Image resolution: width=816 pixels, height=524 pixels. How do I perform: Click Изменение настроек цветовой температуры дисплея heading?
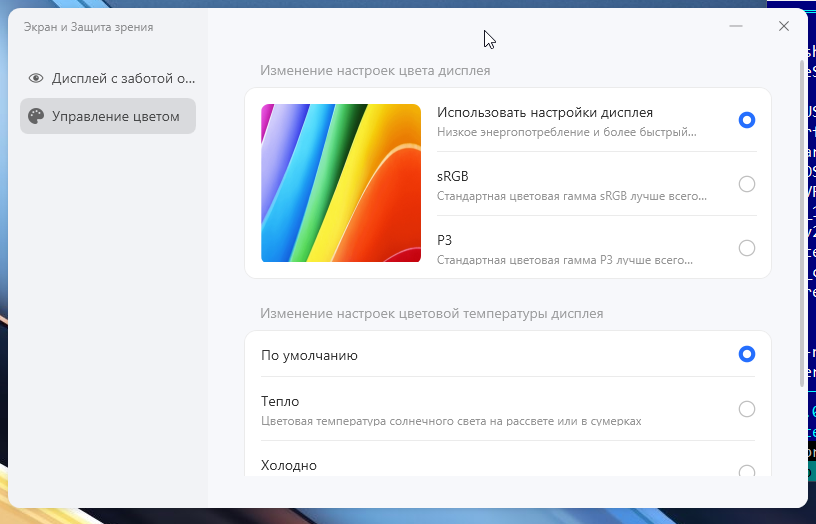pos(432,314)
